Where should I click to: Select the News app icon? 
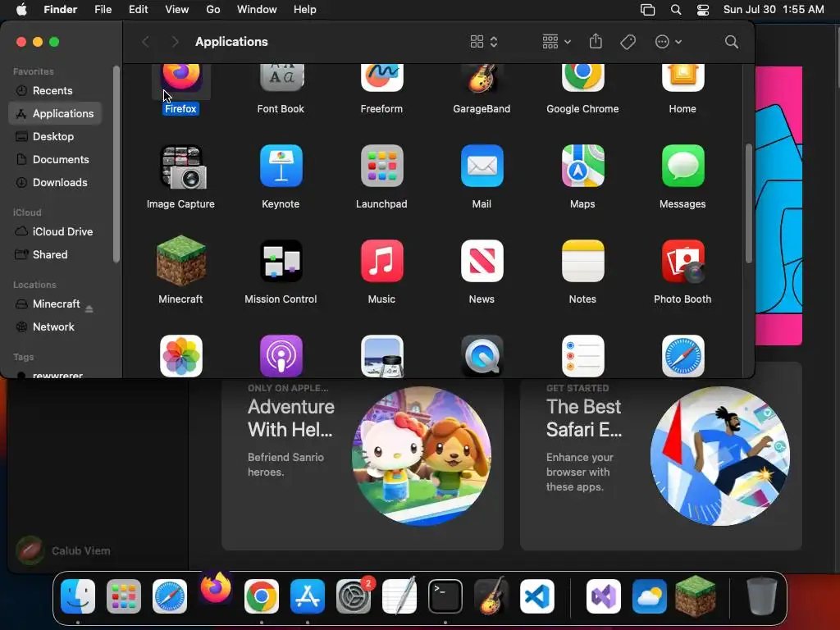point(482,261)
